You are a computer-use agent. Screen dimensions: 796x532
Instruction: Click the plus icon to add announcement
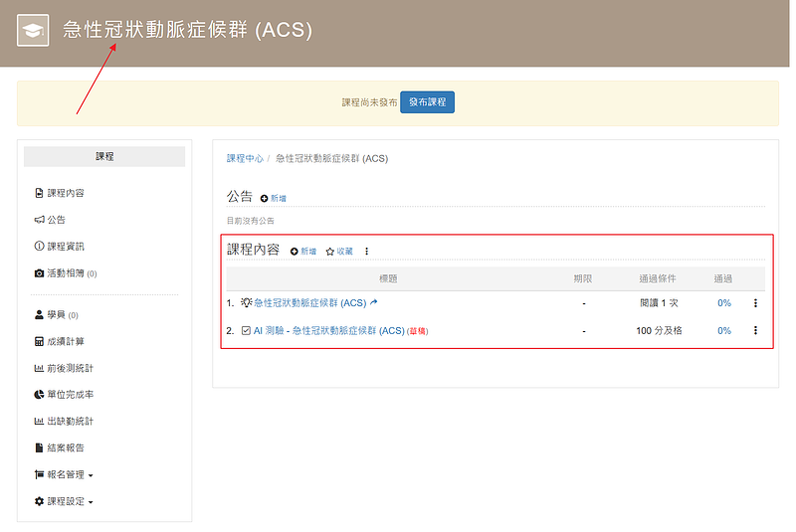point(265,199)
